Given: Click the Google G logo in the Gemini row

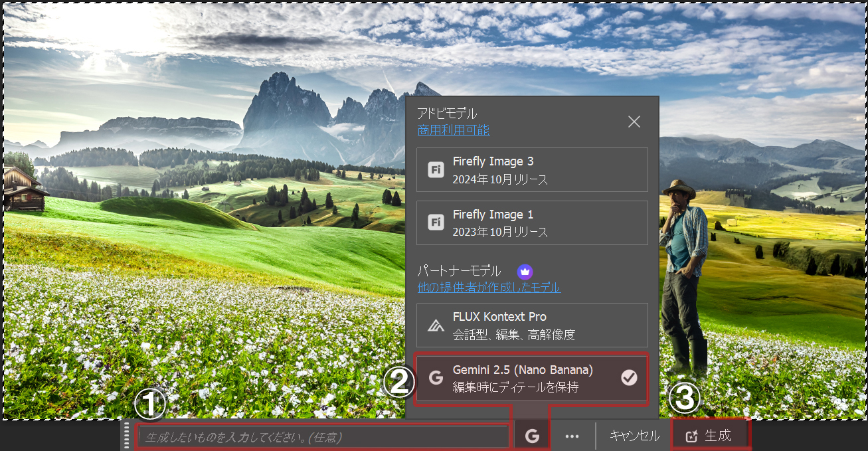Looking at the screenshot, I should [x=436, y=378].
